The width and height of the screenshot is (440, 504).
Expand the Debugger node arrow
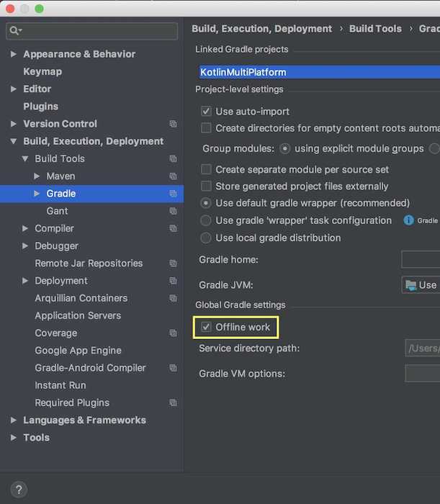point(24,246)
